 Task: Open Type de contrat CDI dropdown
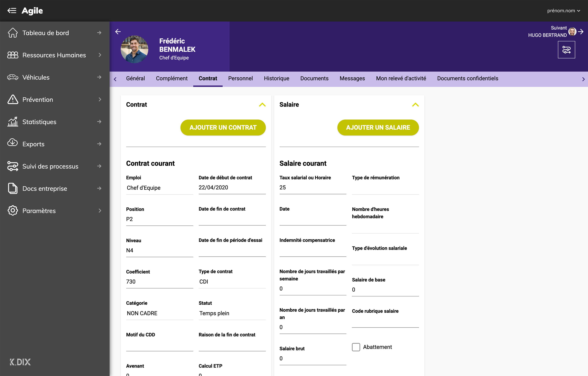click(232, 282)
